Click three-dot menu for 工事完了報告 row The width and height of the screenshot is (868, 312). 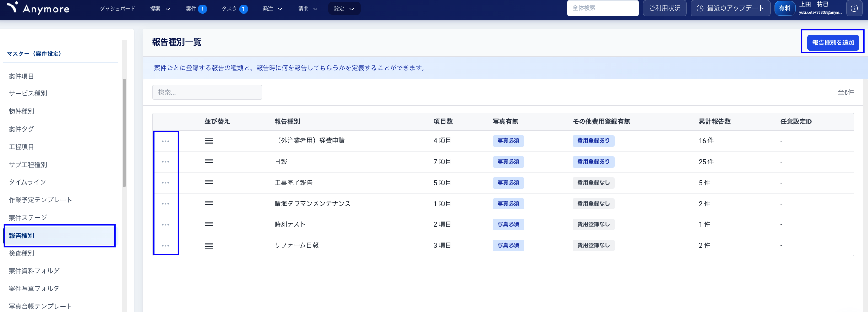(x=166, y=183)
